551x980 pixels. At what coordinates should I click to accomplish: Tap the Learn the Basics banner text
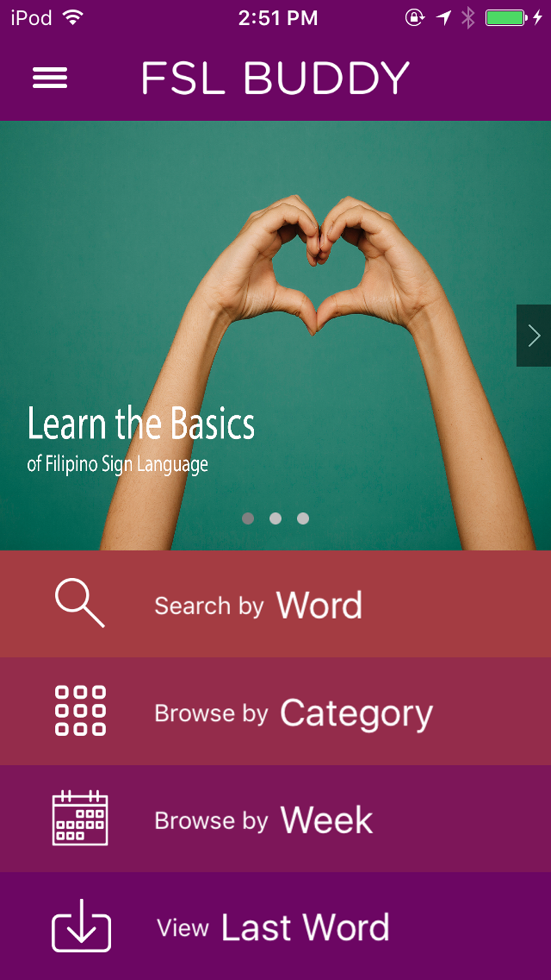[141, 423]
